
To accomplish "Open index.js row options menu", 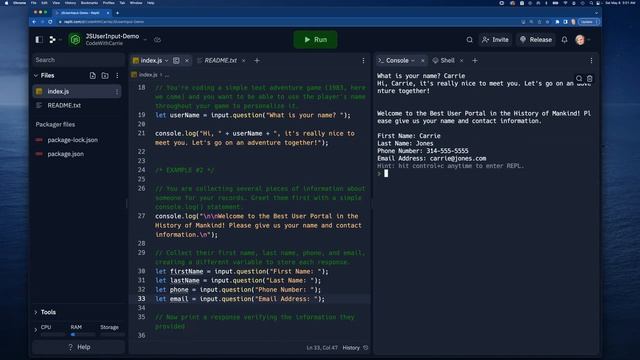I will pyautogui.click(x=117, y=91).
